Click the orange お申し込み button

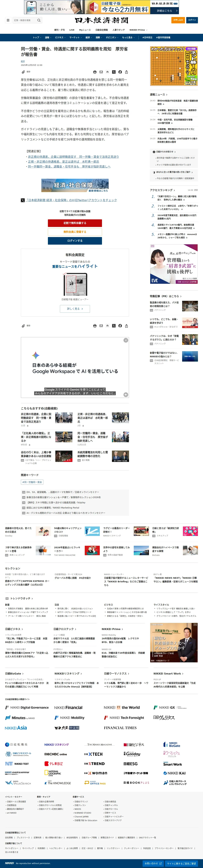tap(178, 20)
